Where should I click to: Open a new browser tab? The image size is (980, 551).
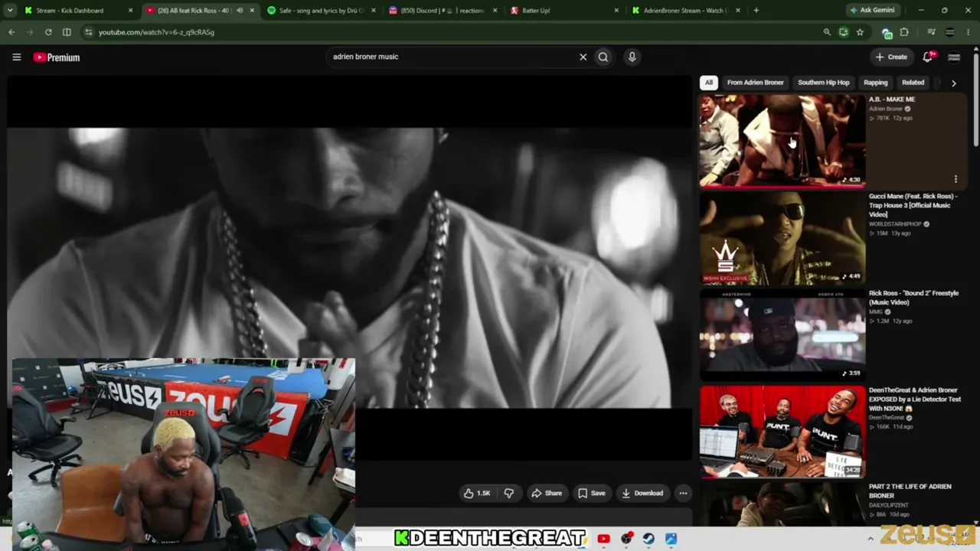(756, 11)
